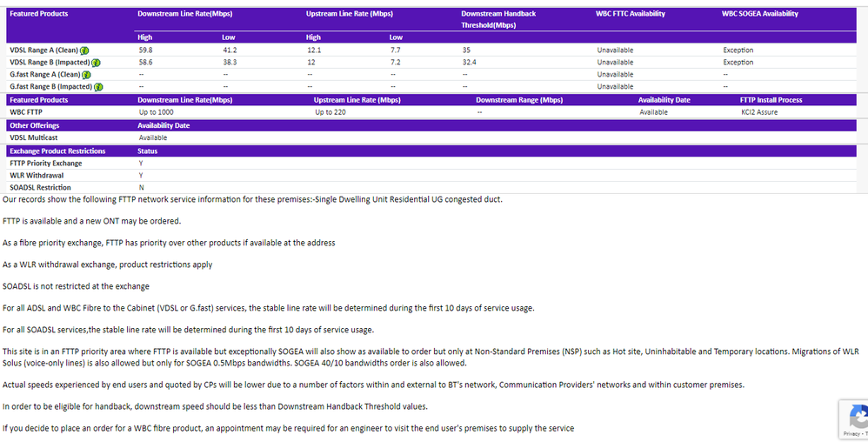The width and height of the screenshot is (868, 442).
Task: Select the WBC FTTP row label
Action: pos(26,112)
